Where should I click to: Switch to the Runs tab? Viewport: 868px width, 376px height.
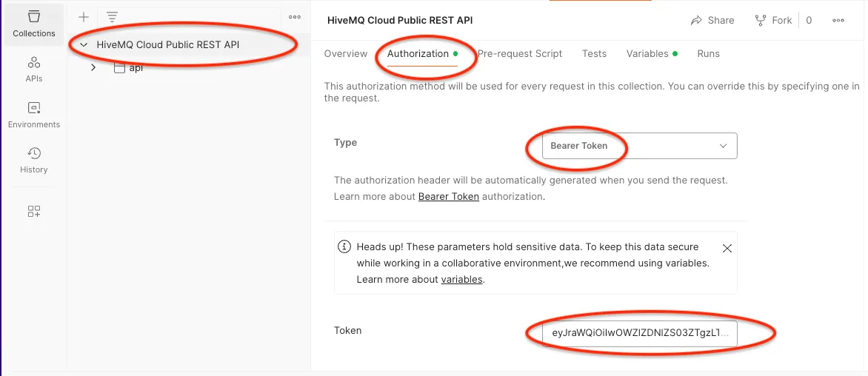click(x=708, y=53)
